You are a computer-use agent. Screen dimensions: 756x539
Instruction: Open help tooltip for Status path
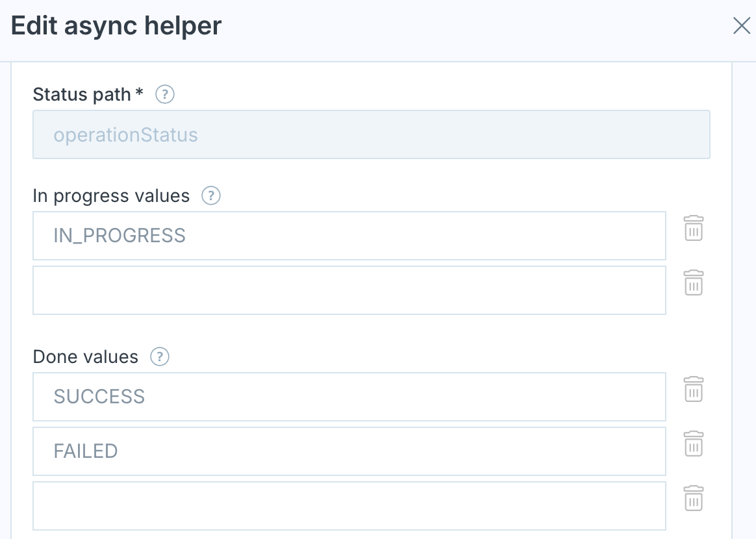[x=165, y=94]
